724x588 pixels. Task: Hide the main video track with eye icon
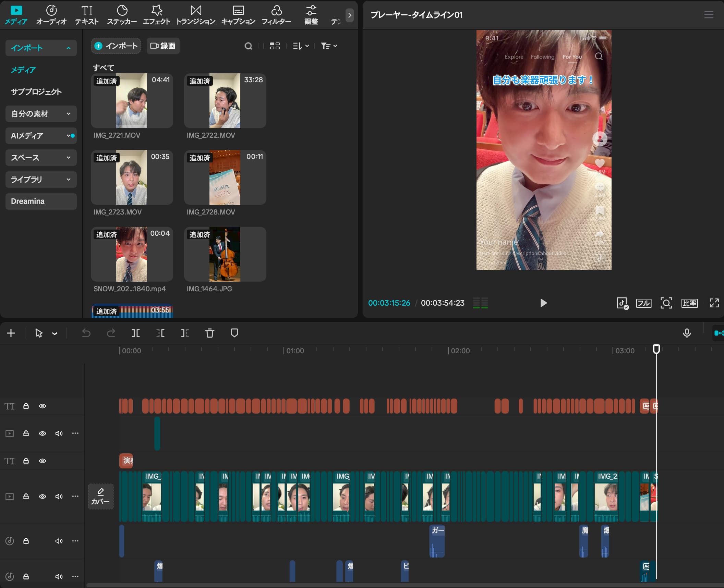[43, 497]
